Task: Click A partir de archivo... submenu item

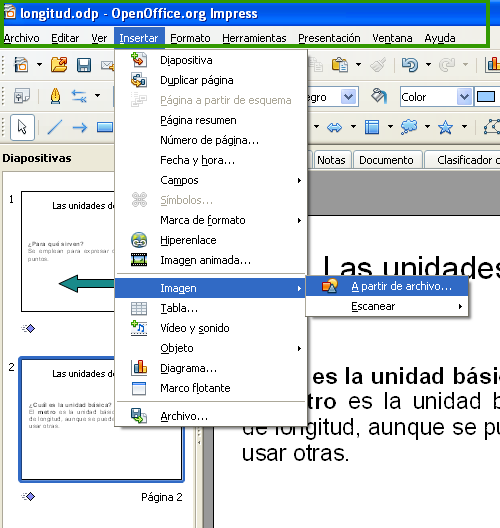Action: click(387, 286)
